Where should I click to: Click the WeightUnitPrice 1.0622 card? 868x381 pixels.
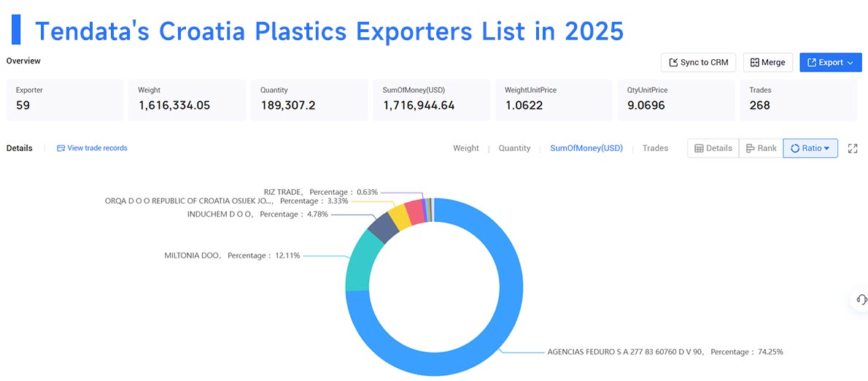(x=554, y=100)
